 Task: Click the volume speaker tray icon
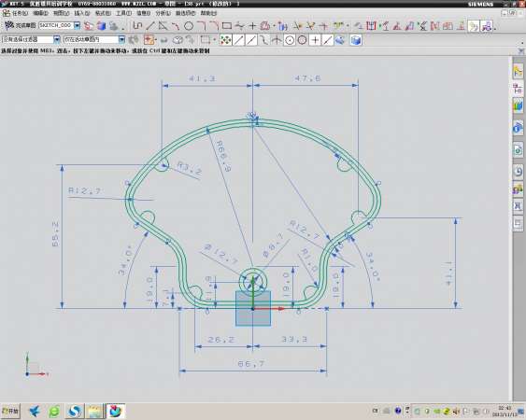click(456, 411)
